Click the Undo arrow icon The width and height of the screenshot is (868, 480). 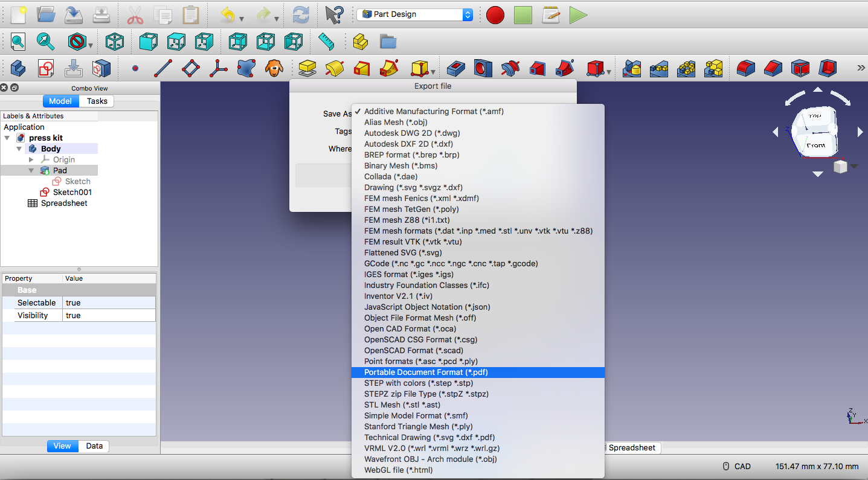point(227,14)
